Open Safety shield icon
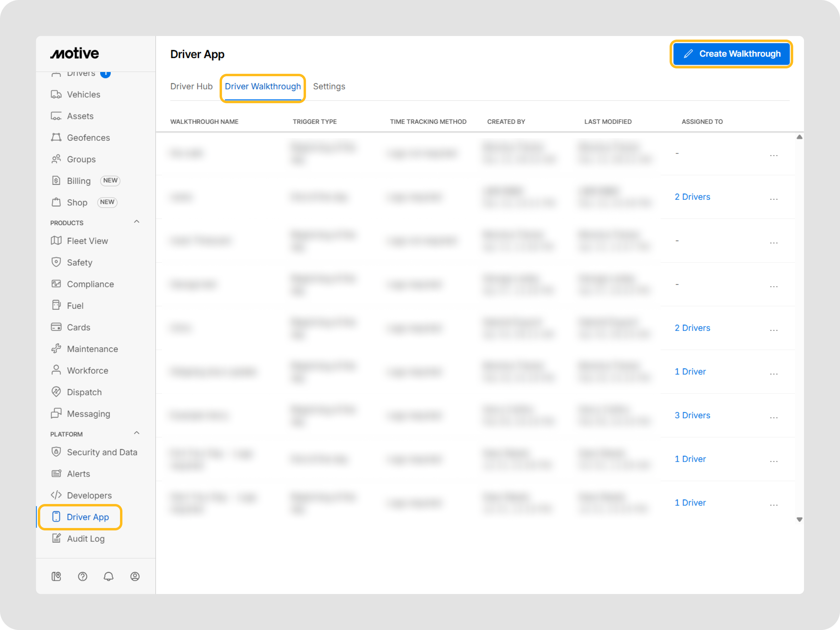 point(56,262)
